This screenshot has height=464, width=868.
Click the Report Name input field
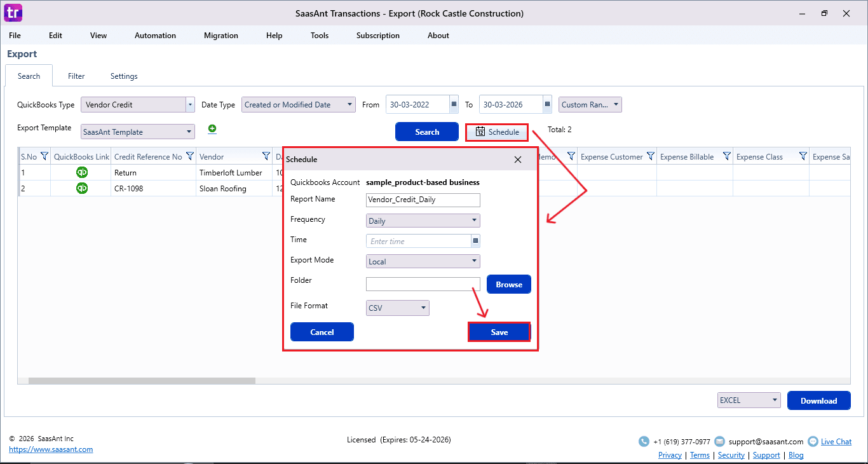pyautogui.click(x=423, y=200)
